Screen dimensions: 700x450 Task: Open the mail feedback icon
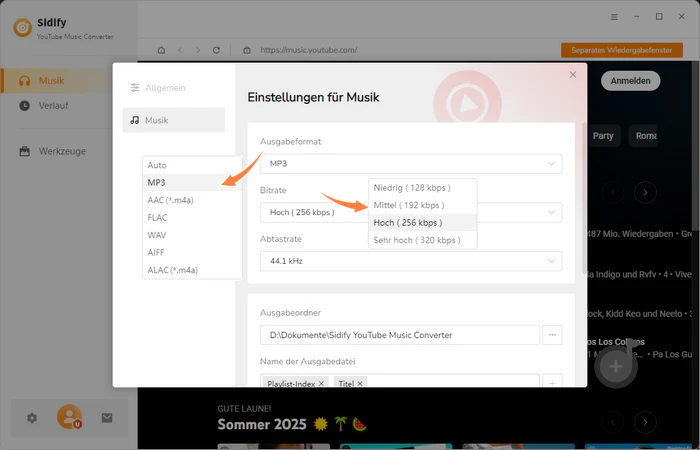tap(107, 418)
